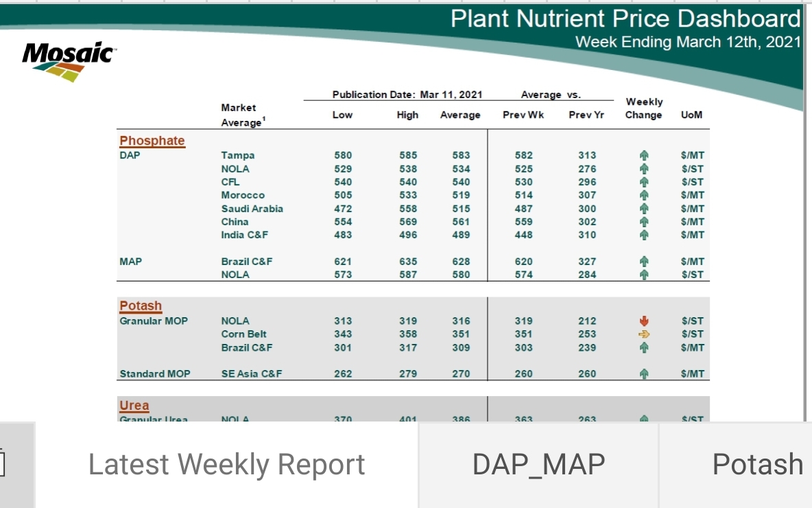Click the green up arrow in the MAP NOLA row
Image resolution: width=812 pixels, height=508 pixels.
[x=644, y=275]
